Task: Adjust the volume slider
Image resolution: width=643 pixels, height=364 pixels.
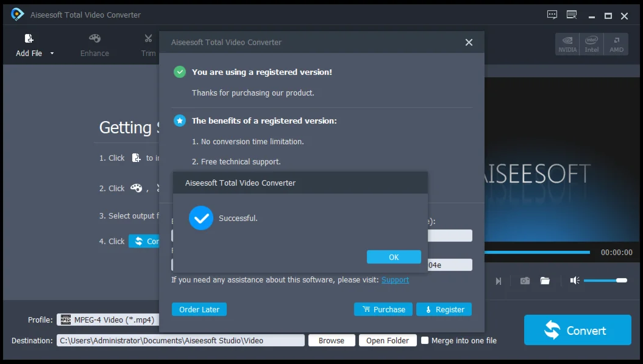Action: tap(605, 281)
